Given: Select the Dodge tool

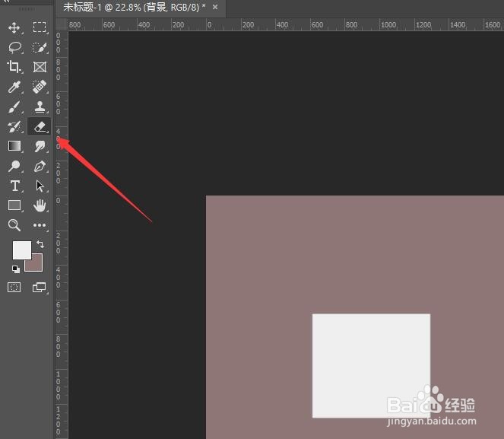Looking at the screenshot, I should pyautogui.click(x=14, y=166).
